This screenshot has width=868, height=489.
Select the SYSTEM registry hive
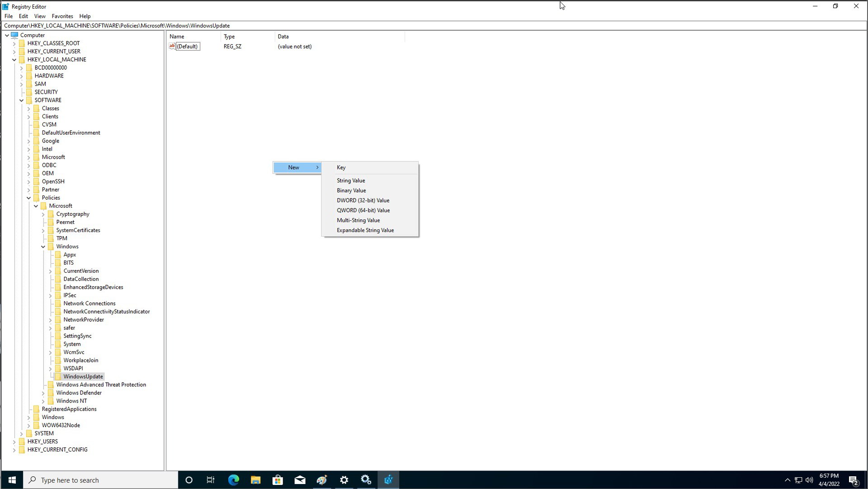coord(43,433)
